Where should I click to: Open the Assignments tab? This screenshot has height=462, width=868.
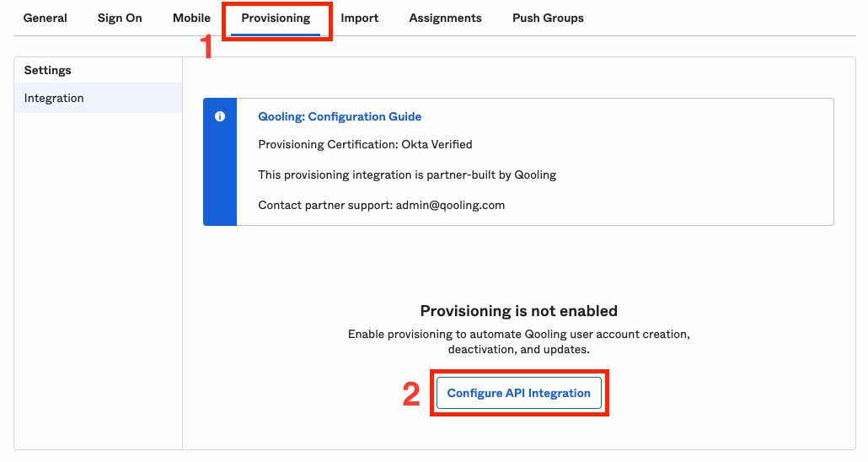pos(445,18)
